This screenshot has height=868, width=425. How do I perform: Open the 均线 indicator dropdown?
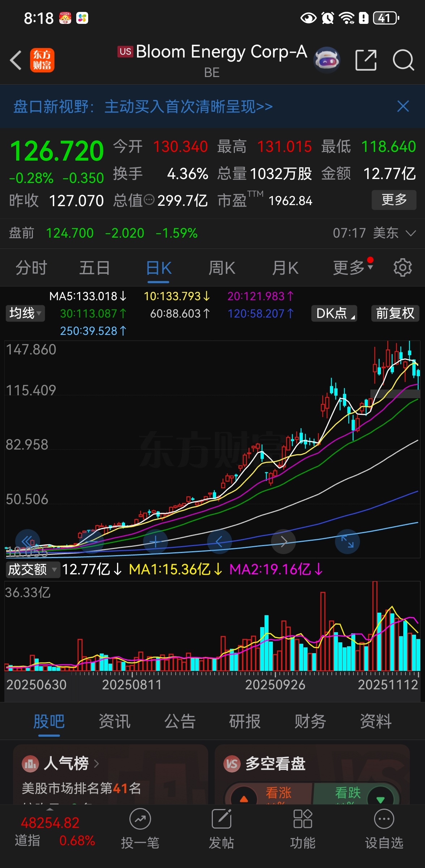[x=25, y=313]
